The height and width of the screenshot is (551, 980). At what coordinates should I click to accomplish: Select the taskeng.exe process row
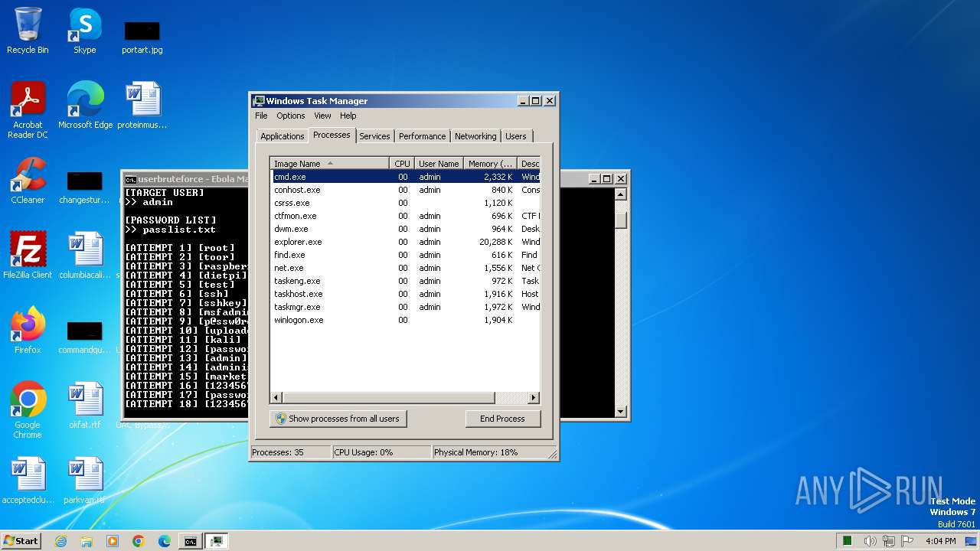tap(406, 281)
